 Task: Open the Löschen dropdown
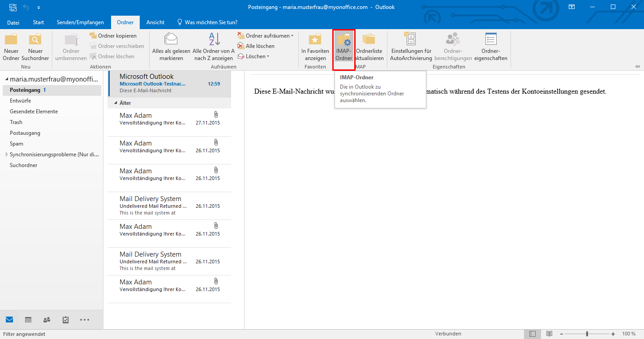point(253,56)
